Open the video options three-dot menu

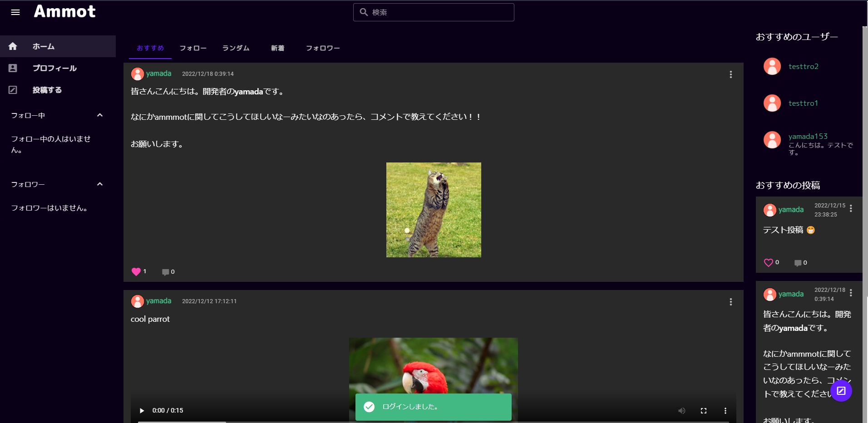(x=725, y=410)
